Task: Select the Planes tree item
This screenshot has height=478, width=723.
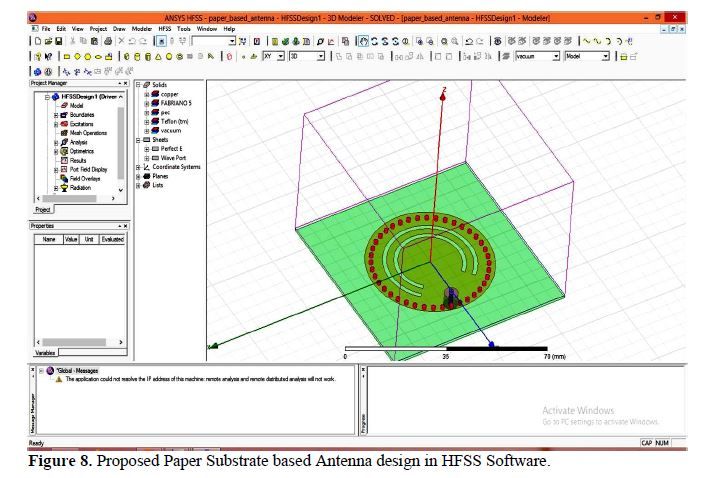Action: (x=160, y=177)
